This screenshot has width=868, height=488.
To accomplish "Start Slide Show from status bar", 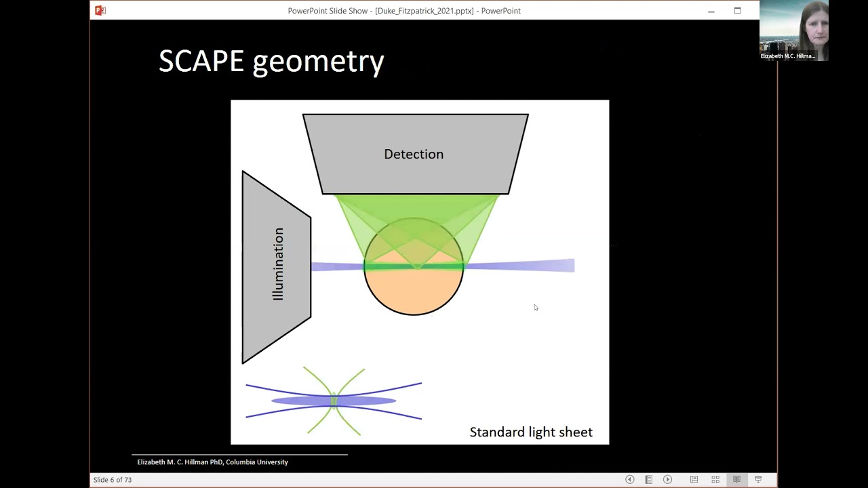I will [758, 479].
